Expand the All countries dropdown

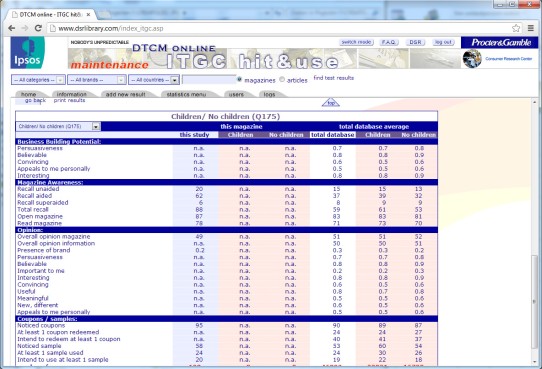click(154, 80)
